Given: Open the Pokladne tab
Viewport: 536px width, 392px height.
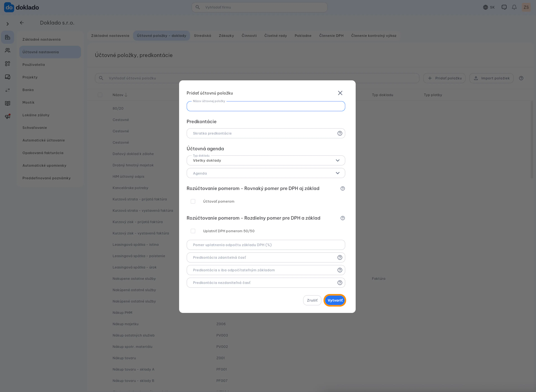Looking at the screenshot, I should pos(303,36).
